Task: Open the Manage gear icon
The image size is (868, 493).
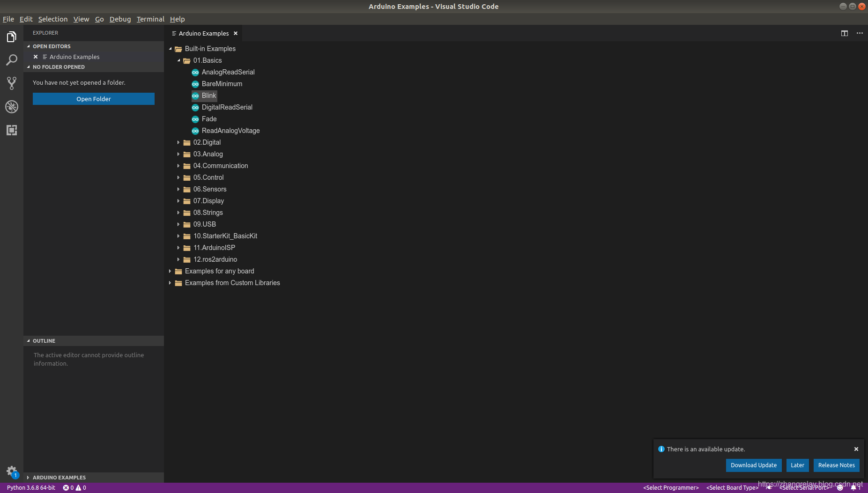Action: click(x=12, y=471)
